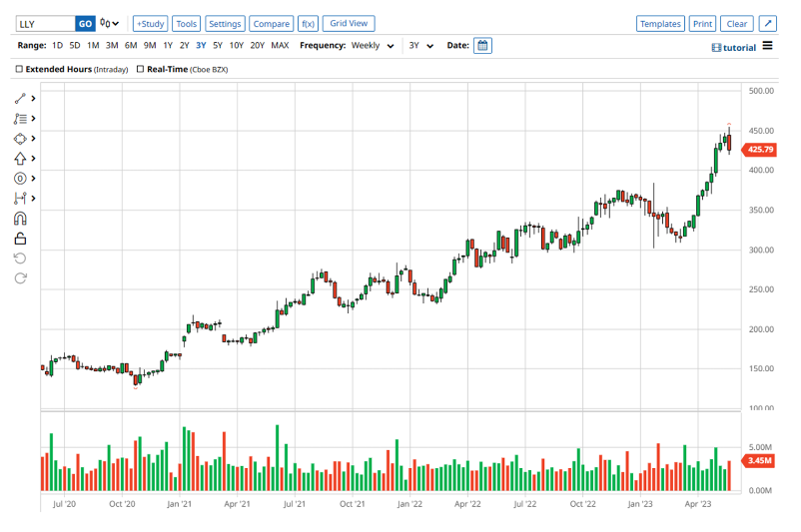
Task: Open the magnet snap mode tool
Action: click(x=20, y=219)
